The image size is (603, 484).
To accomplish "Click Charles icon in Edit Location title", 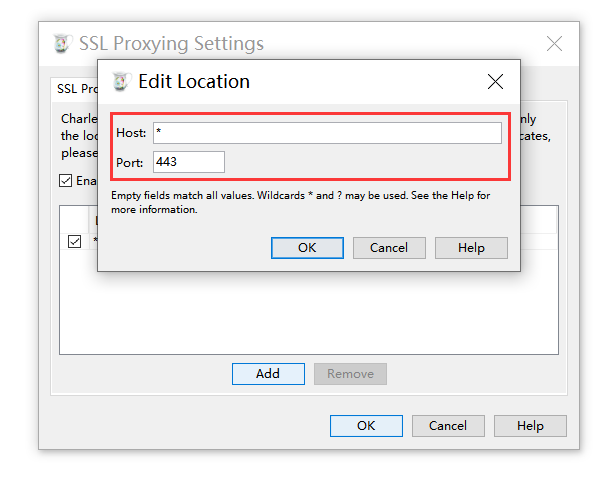I will [x=121, y=81].
